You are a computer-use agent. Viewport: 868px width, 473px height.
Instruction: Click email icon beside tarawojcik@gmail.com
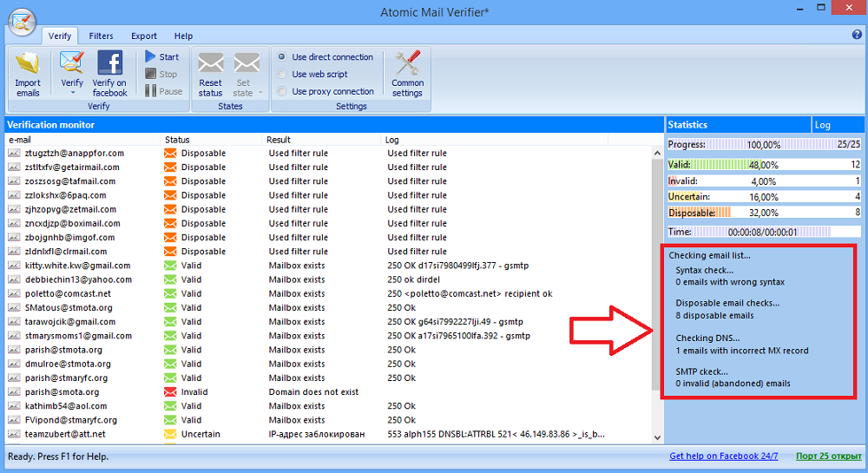point(15,321)
